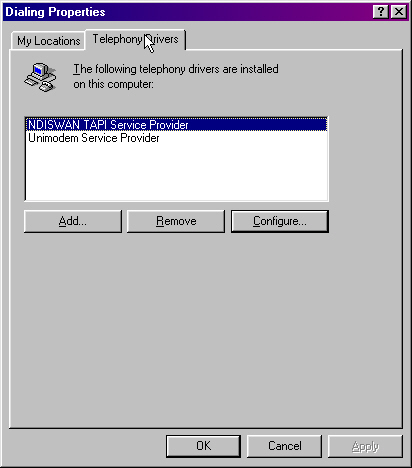Click the purple part of title bar
This screenshot has height=468, width=412.
300,12
